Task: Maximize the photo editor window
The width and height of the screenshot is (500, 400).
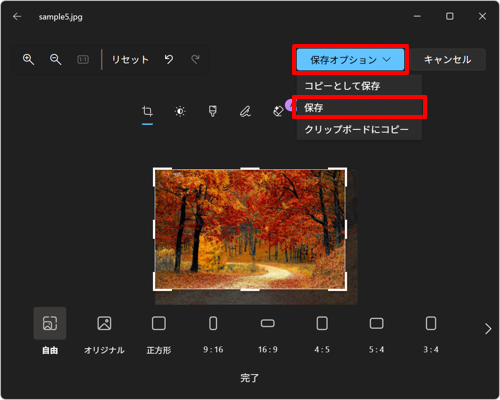Action: (450, 16)
